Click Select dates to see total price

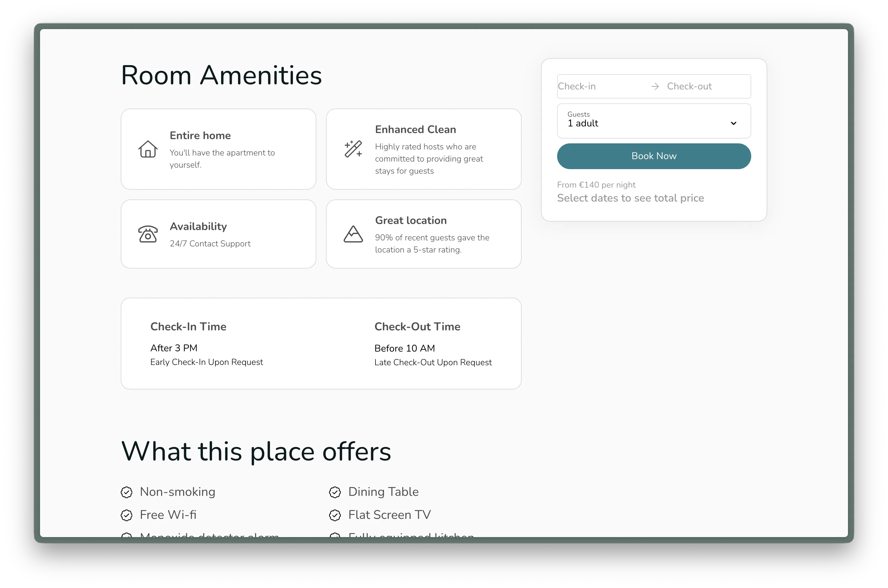coord(630,198)
